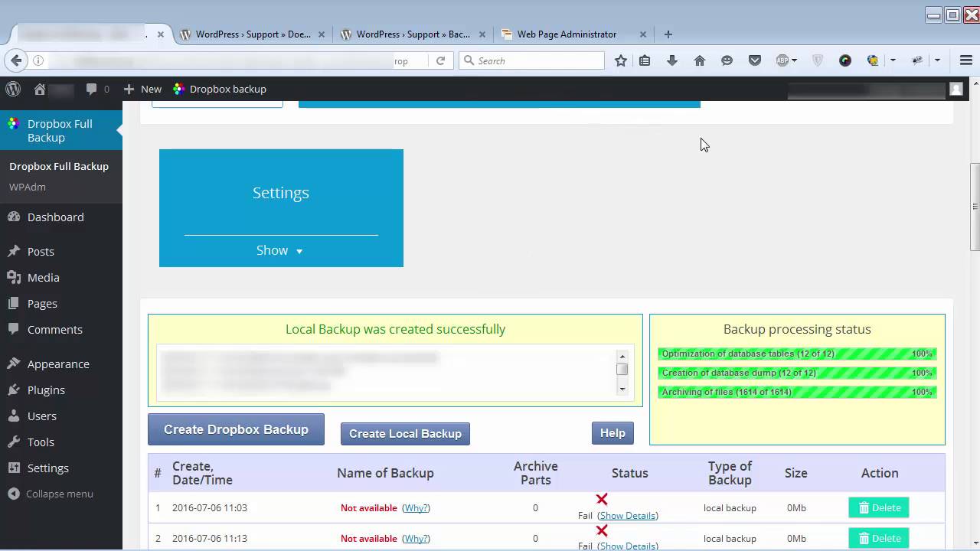Click the New plus item in admin bar

tap(142, 89)
